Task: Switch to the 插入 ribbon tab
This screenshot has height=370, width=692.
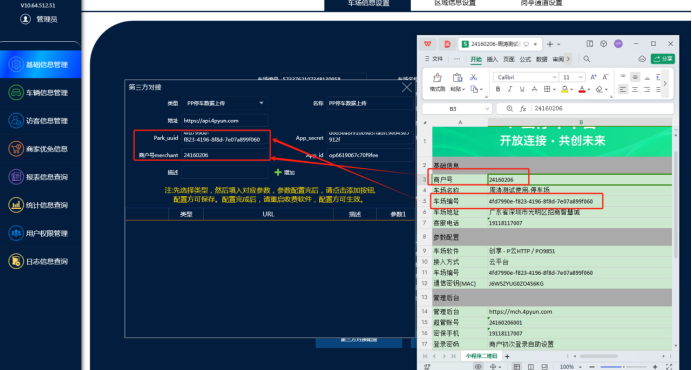Action: click(492, 59)
